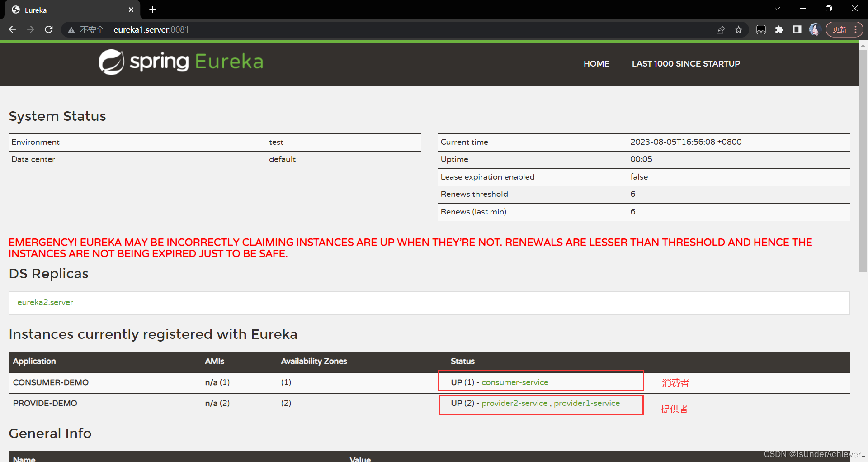Click the DS Replicas heading
The height and width of the screenshot is (462, 868).
[49, 274]
